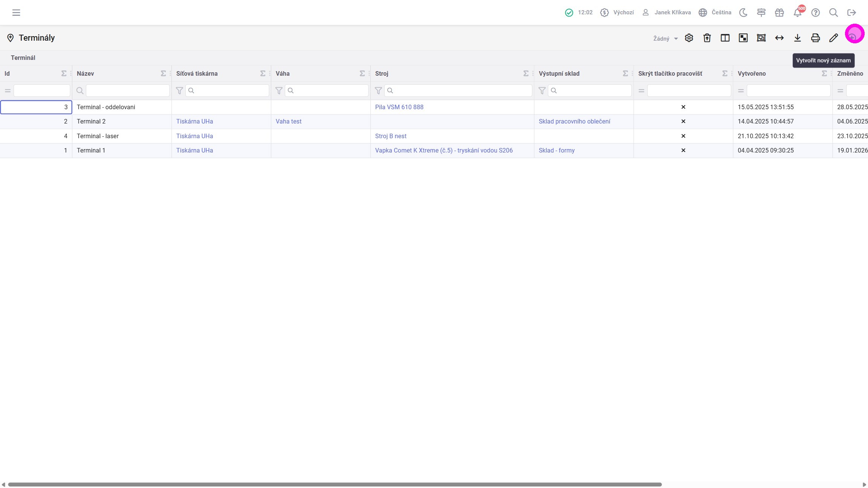Click the pencil edit record icon

pyautogui.click(x=833, y=38)
